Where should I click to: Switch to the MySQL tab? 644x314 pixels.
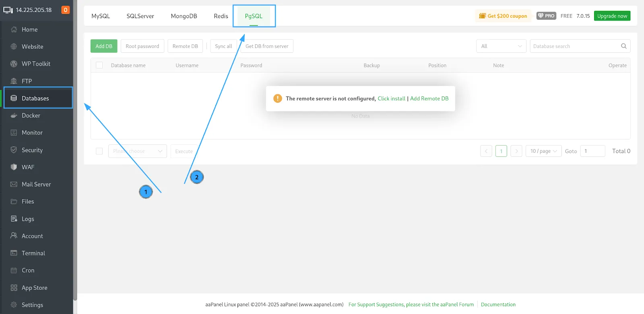pyautogui.click(x=101, y=16)
